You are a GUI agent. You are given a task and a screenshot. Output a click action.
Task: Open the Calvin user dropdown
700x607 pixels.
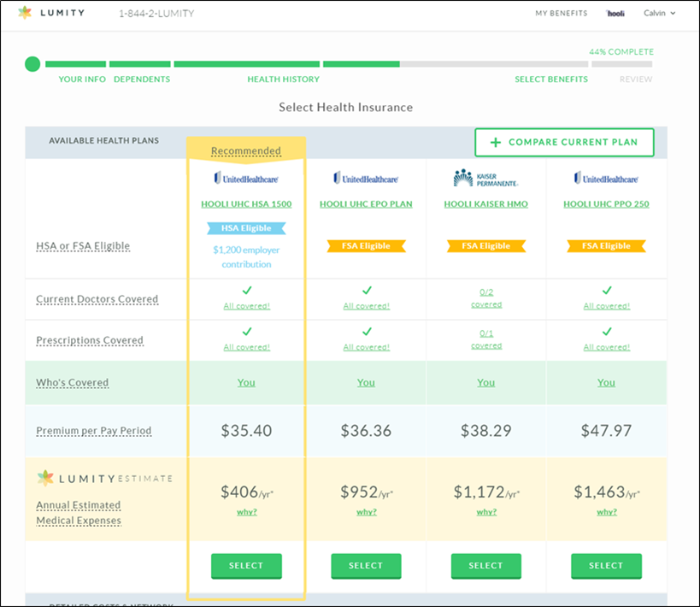(659, 14)
